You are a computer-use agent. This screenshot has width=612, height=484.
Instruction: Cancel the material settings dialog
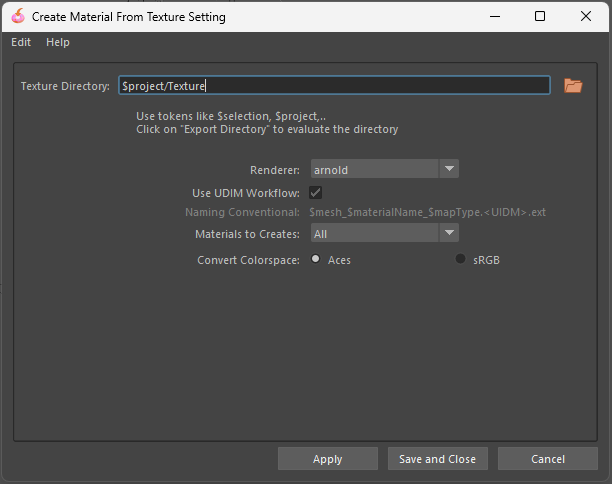pyautogui.click(x=547, y=459)
